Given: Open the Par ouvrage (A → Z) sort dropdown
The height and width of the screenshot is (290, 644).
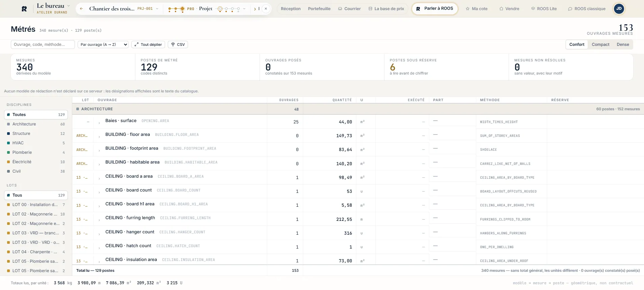Looking at the screenshot, I should [x=103, y=45].
